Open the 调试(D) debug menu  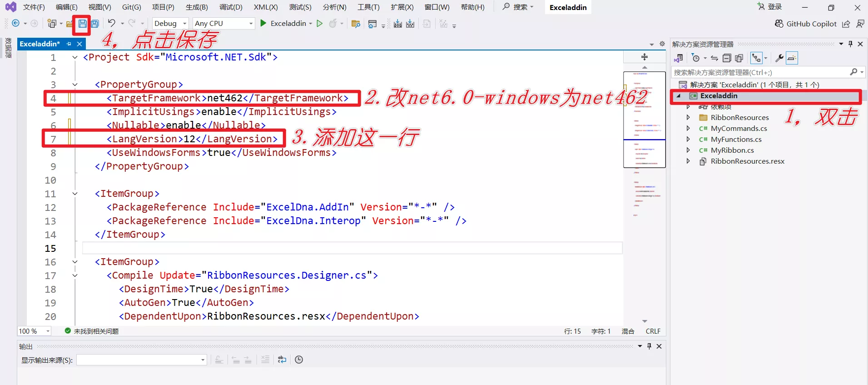point(231,7)
